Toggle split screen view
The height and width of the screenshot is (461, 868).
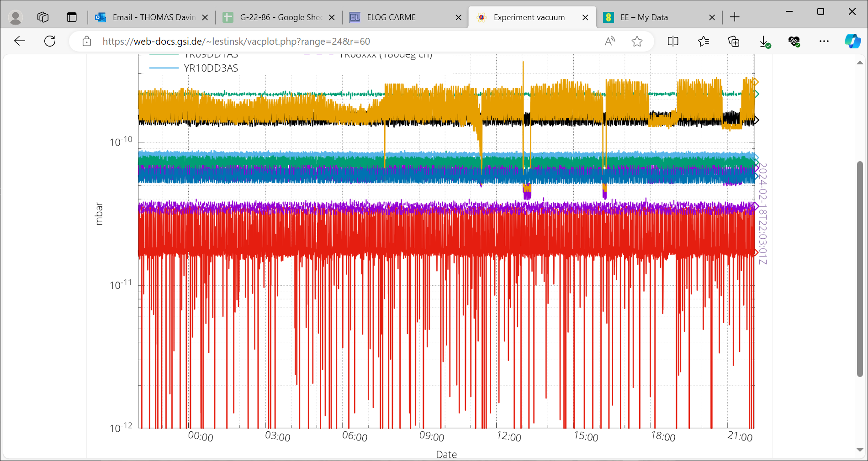[673, 42]
